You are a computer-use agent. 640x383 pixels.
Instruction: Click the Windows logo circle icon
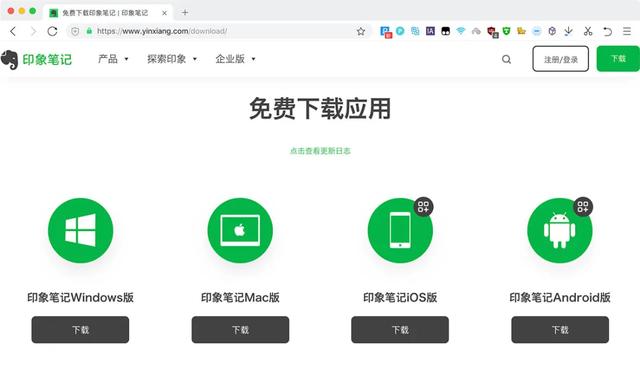80,230
